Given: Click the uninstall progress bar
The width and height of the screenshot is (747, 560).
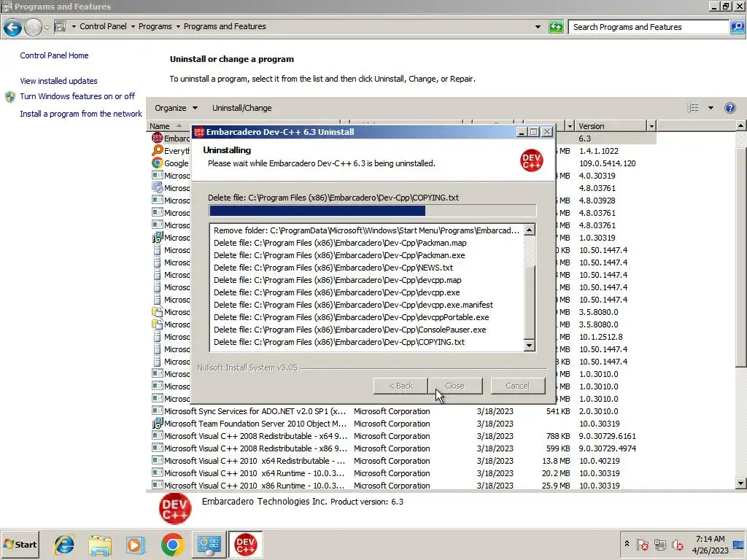Looking at the screenshot, I should click(x=372, y=211).
